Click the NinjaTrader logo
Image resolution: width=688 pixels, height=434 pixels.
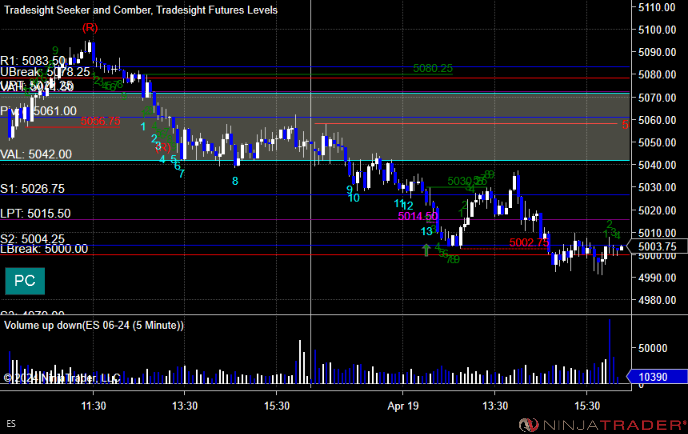(x=603, y=424)
